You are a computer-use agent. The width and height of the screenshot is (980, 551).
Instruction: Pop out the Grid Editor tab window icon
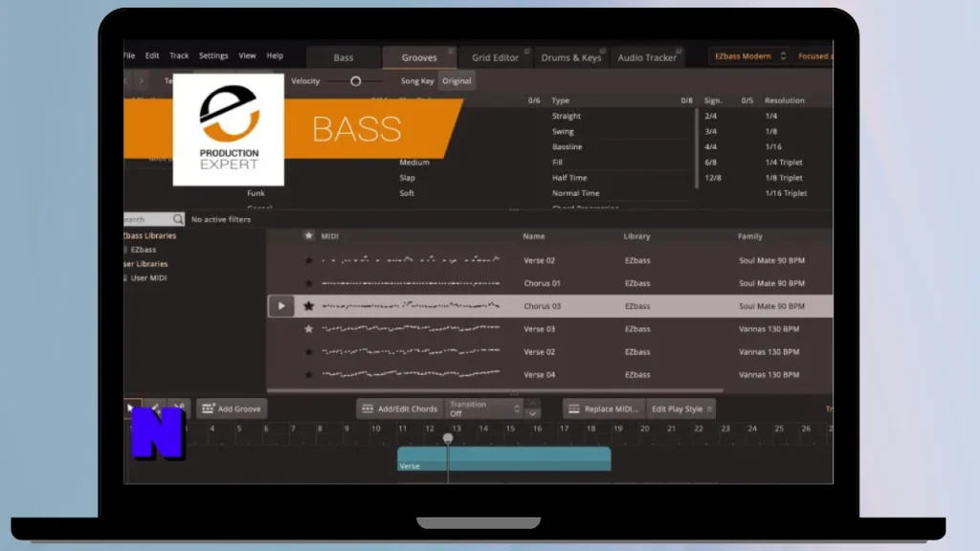527,51
